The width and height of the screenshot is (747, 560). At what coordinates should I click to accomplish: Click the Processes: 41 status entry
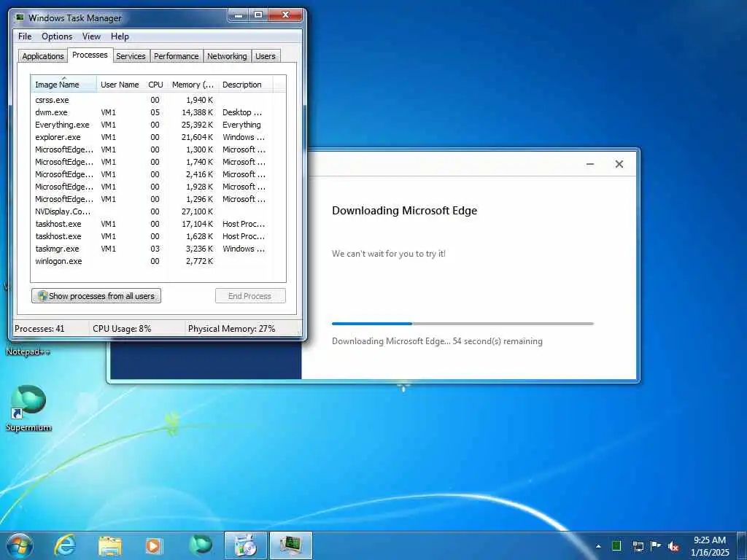point(39,329)
